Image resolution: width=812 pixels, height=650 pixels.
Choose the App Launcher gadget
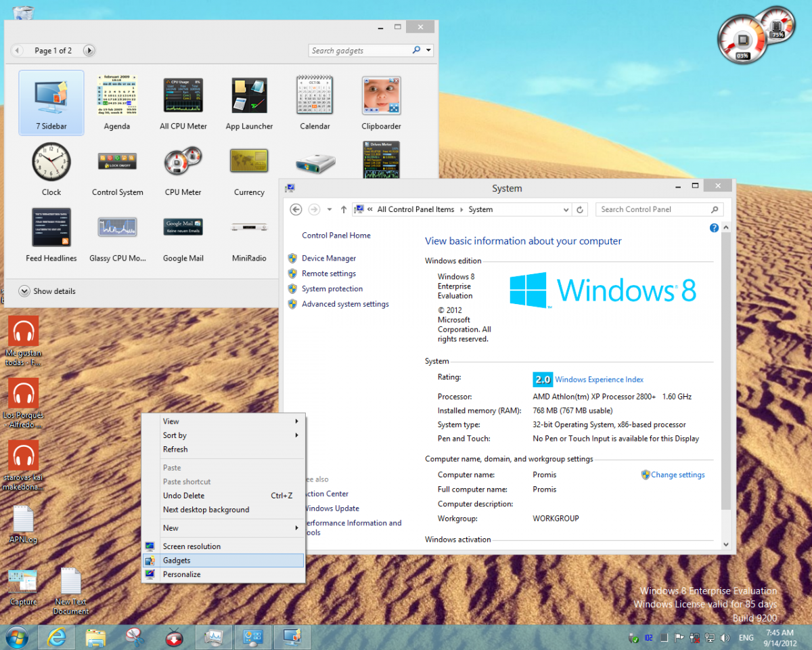(x=249, y=96)
